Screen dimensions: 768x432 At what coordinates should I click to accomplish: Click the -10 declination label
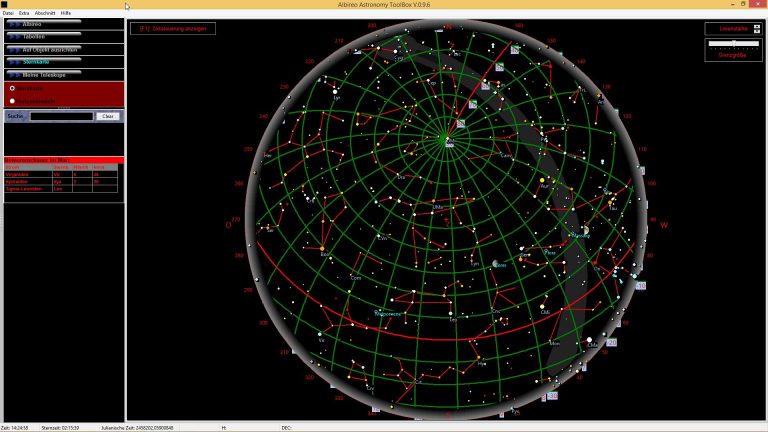point(641,286)
